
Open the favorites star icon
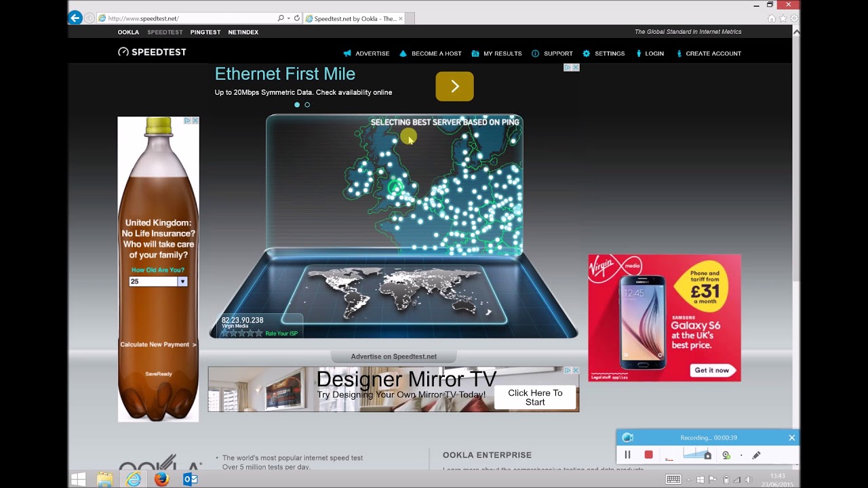click(783, 18)
